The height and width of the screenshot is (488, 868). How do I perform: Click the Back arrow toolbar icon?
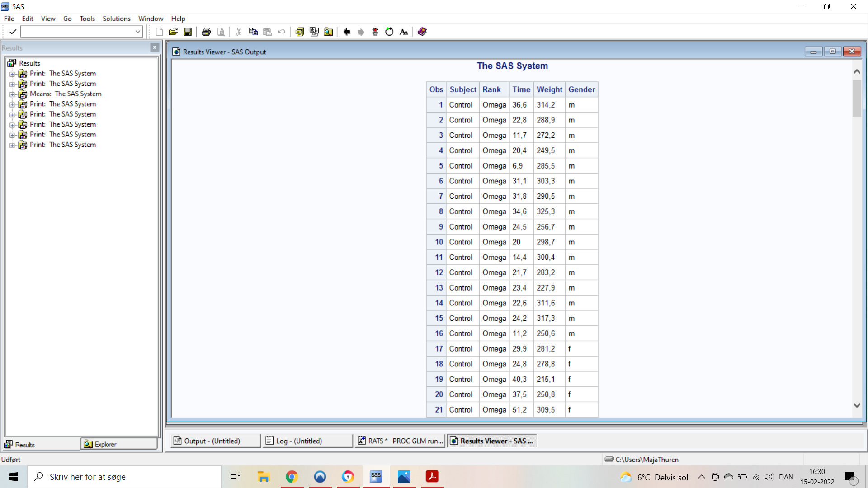pyautogui.click(x=347, y=32)
